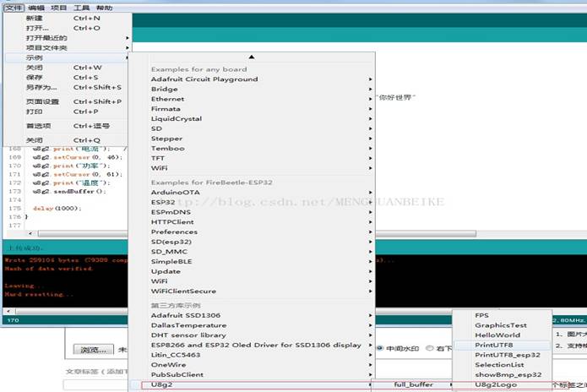Expand the 项目文件夹 submenu

pyautogui.click(x=68, y=48)
